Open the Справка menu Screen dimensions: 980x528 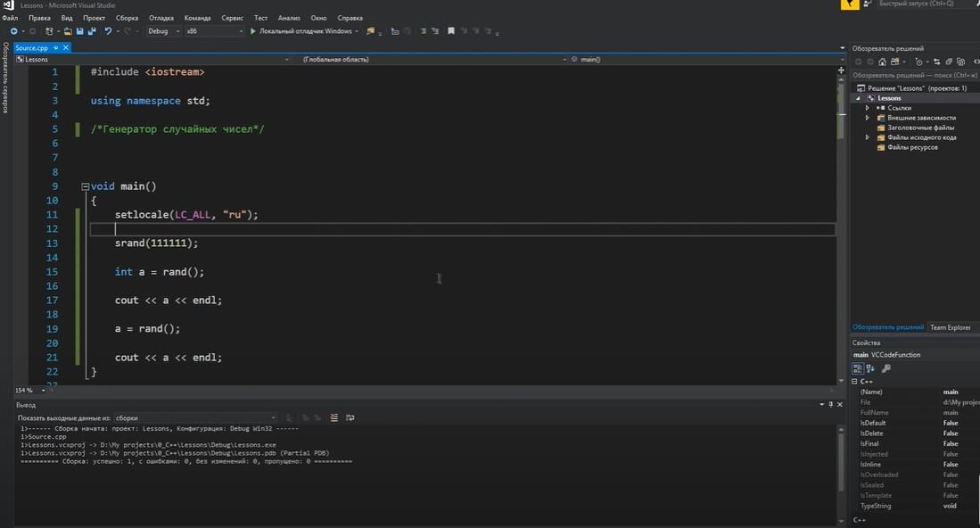[x=350, y=18]
